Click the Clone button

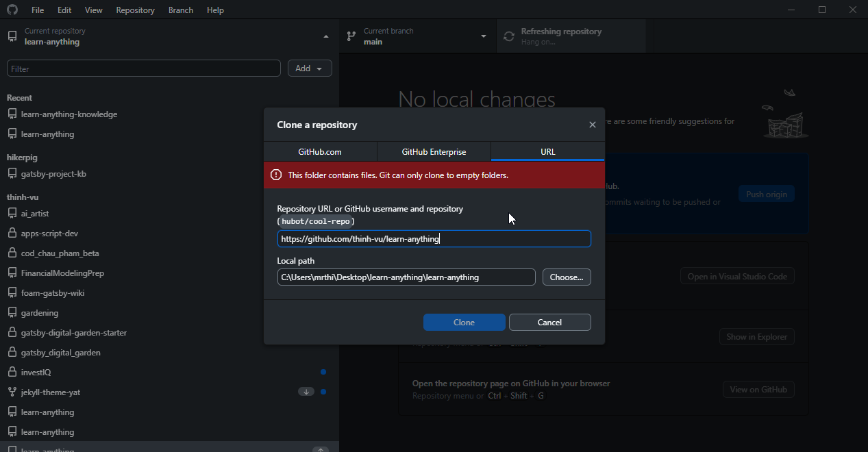click(464, 322)
